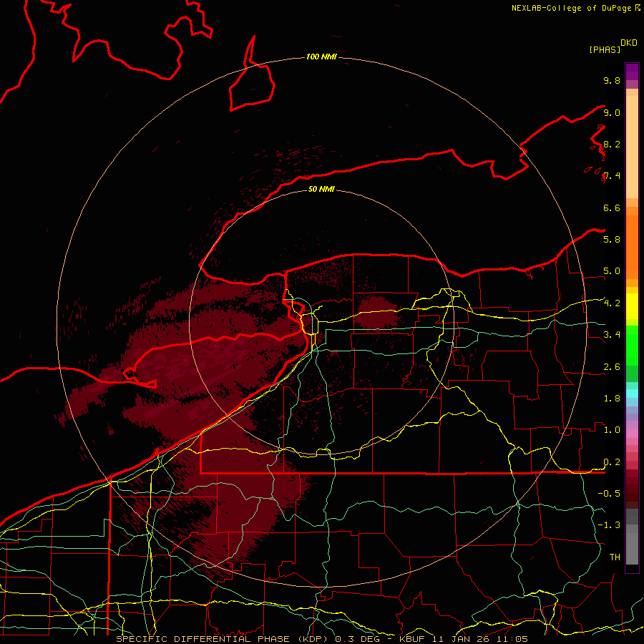644x644 pixels.
Task: Click the 7.4 scale label
Action: point(612,176)
